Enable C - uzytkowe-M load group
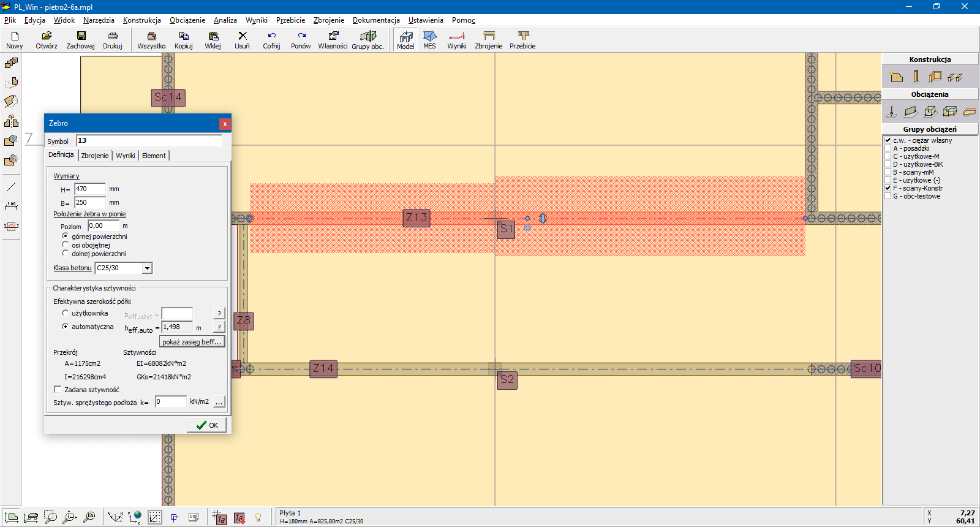Image resolution: width=980 pixels, height=527 pixels. (x=888, y=156)
